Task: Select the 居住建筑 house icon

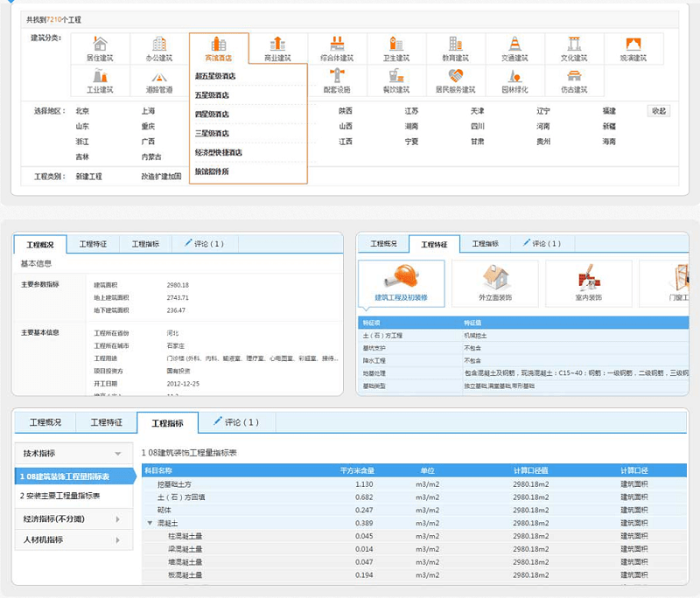Action: [100, 44]
